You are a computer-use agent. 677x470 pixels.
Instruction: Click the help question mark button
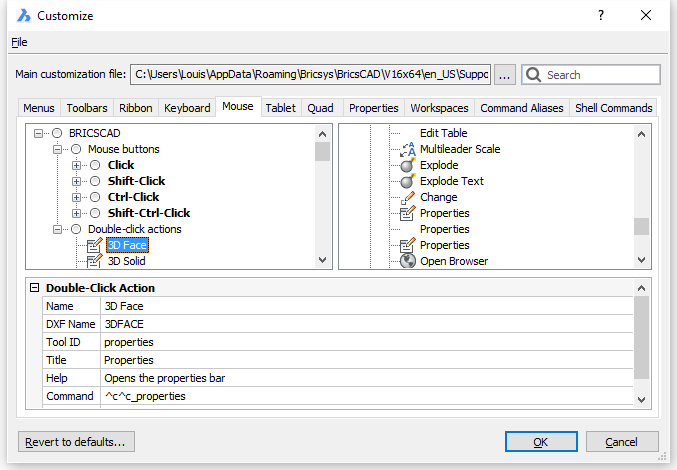(x=601, y=16)
